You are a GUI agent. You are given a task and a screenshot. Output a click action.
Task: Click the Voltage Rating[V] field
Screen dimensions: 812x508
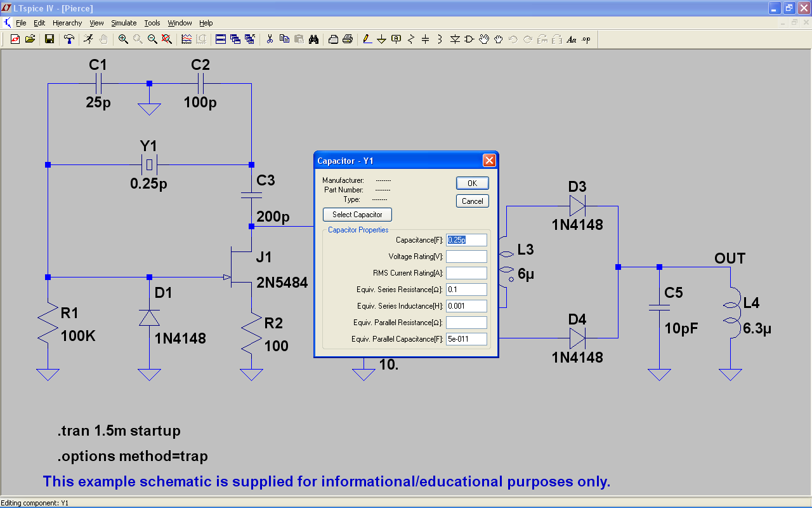coord(466,257)
